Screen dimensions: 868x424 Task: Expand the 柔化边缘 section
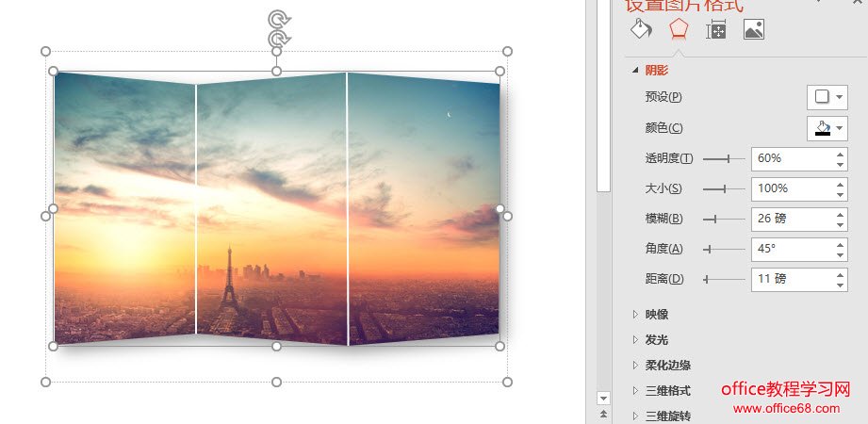(635, 366)
